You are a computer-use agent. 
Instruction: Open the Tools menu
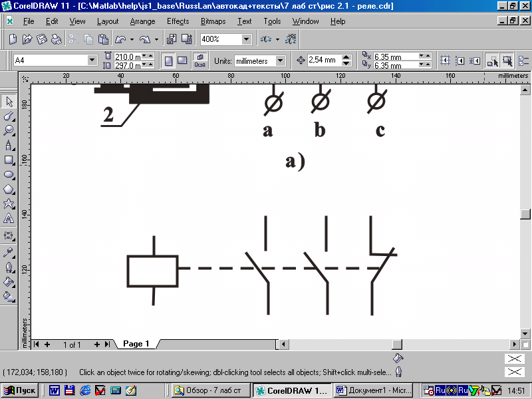click(x=273, y=21)
